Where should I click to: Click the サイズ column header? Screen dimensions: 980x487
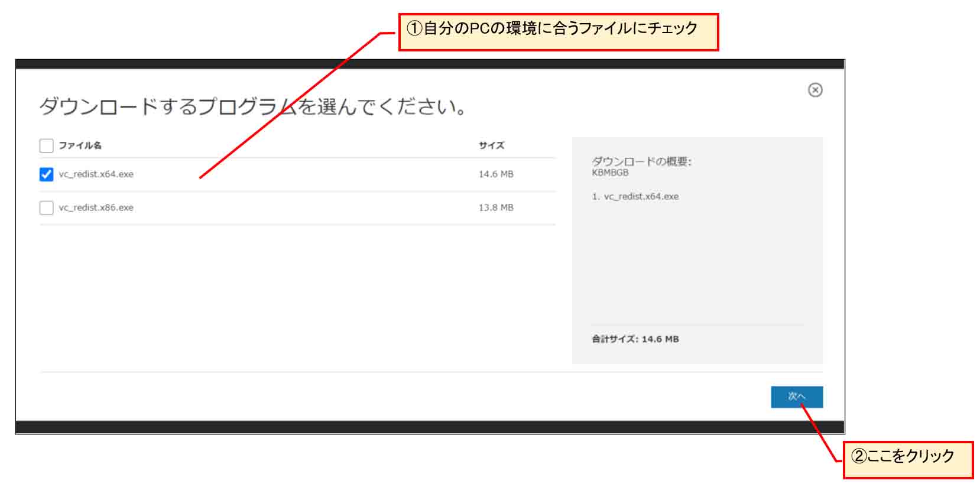coord(491,145)
